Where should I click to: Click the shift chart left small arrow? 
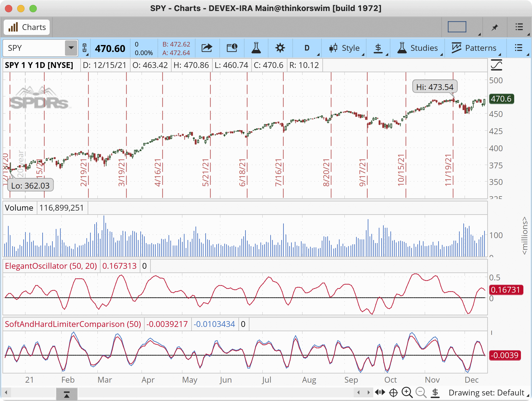358,392
